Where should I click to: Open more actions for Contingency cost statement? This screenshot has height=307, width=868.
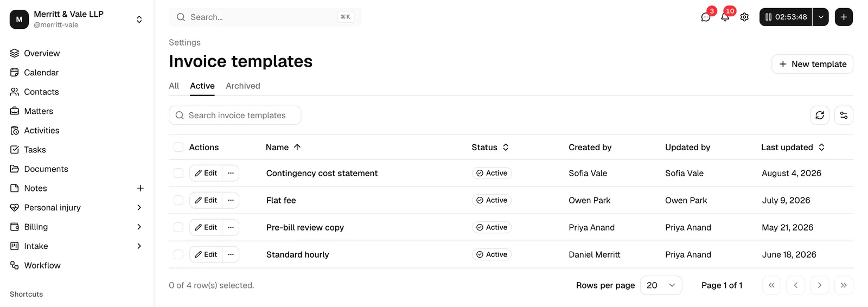click(231, 173)
